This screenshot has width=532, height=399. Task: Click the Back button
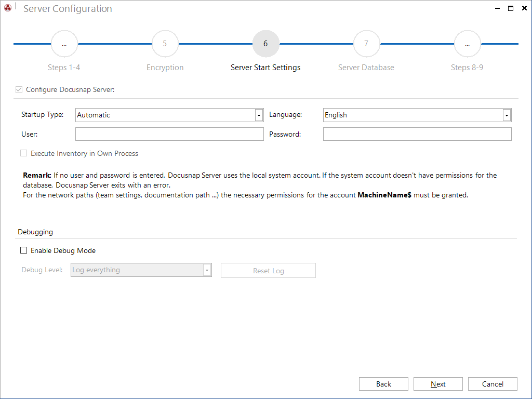tap(383, 384)
